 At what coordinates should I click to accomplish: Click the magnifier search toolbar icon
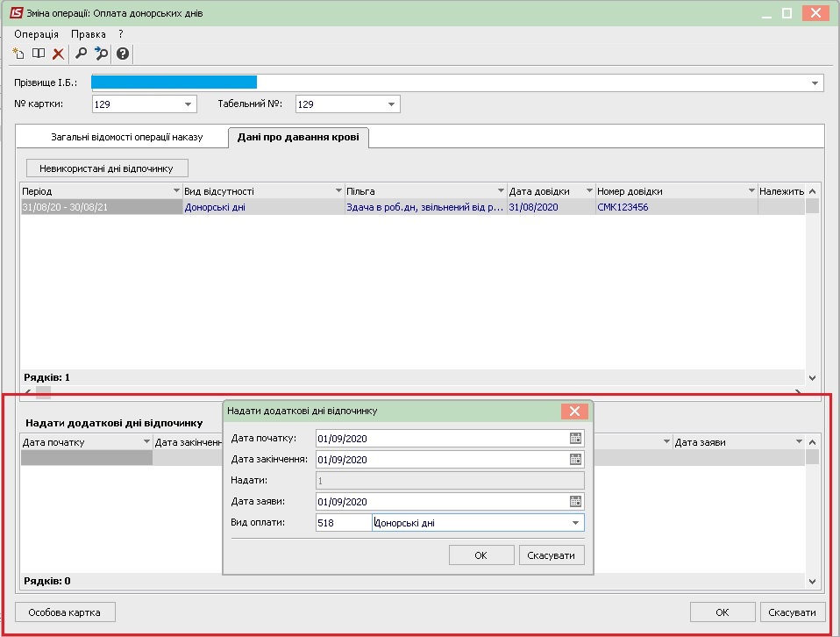click(x=81, y=53)
